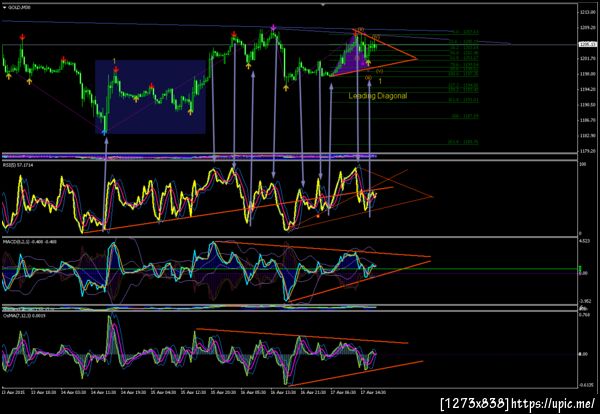Viewport: 600px width, 414px height.
Task: Click the '17 Apr 14:30' time axis label
Action: click(x=371, y=392)
